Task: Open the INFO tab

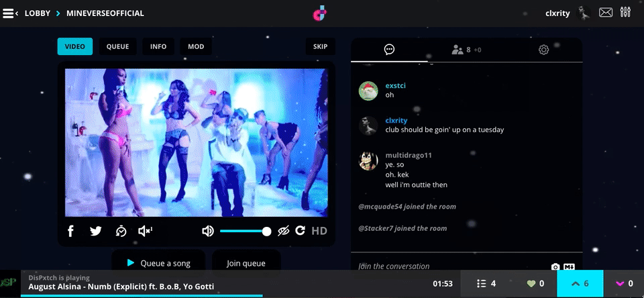Action: click(158, 46)
